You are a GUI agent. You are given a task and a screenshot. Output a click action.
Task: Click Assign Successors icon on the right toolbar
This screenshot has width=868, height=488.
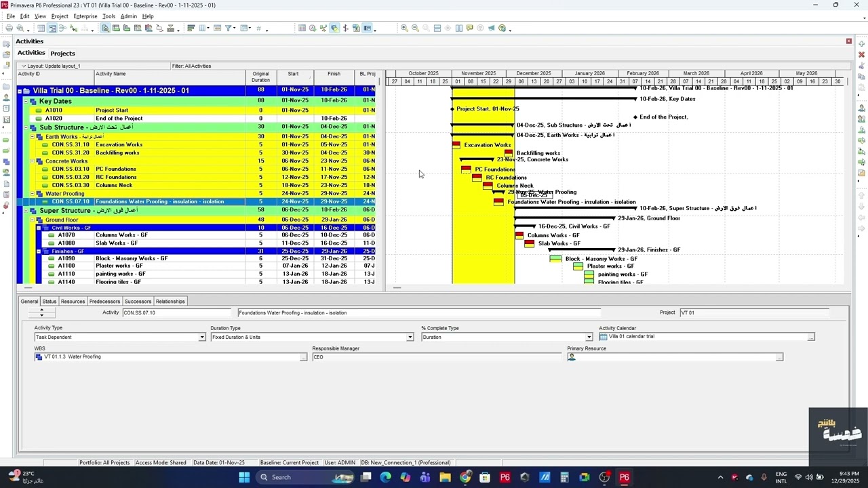[862, 162]
